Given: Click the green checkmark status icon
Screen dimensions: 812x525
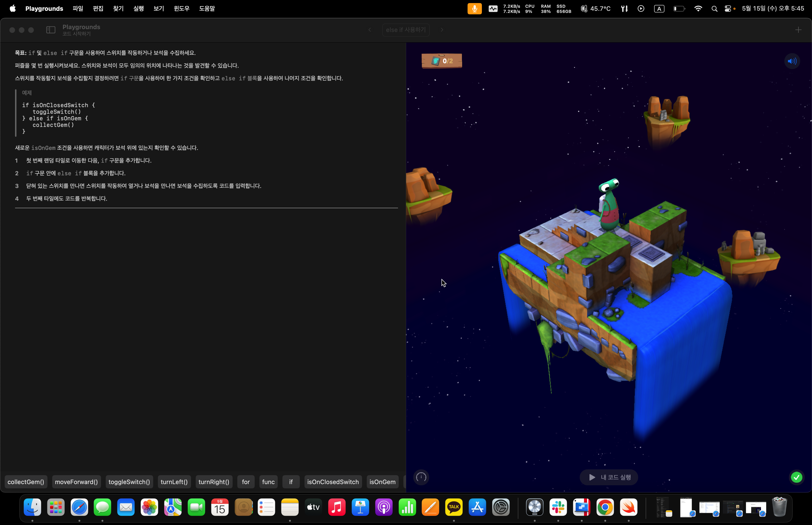Looking at the screenshot, I should coord(796,477).
